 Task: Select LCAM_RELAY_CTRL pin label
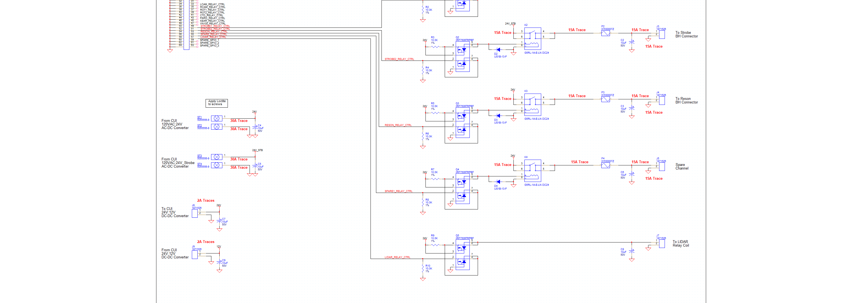point(212,4)
